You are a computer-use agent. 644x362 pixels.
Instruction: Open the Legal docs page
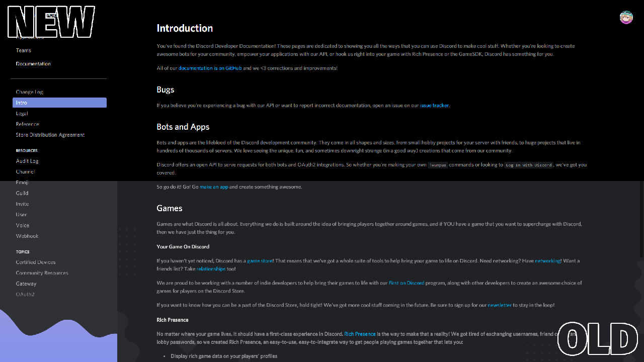coord(22,114)
